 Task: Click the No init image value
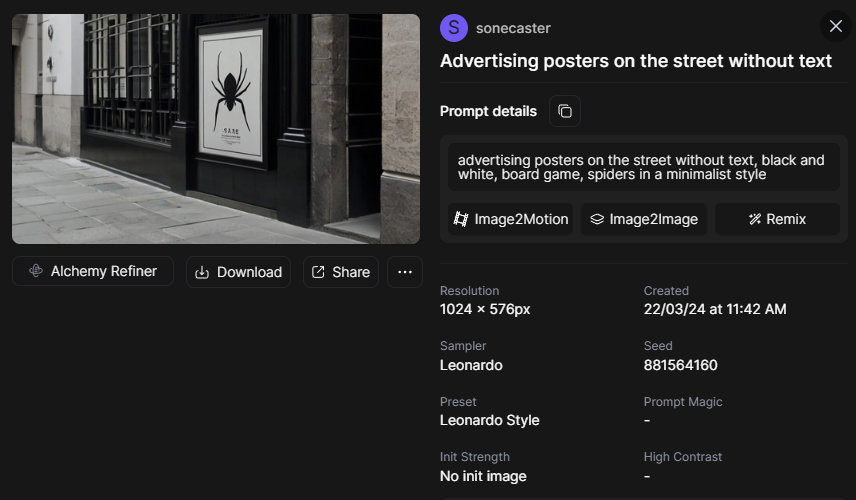point(483,476)
